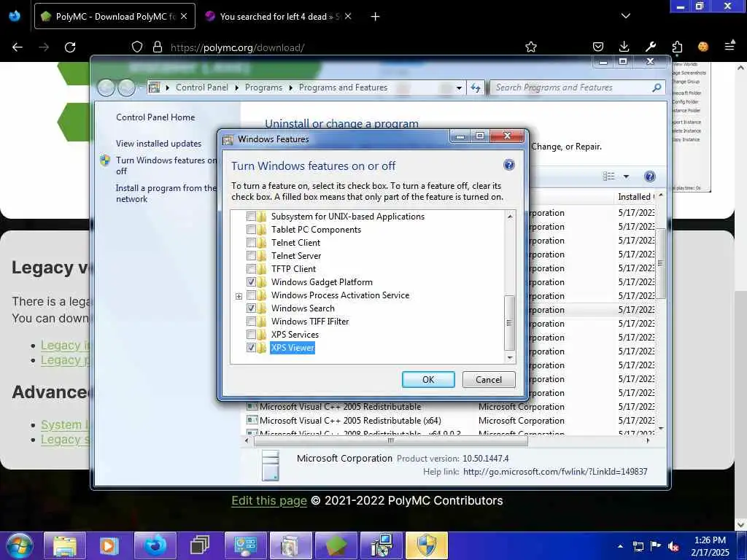Open Control Panel Home link
The width and height of the screenshot is (747, 560).
[155, 117]
